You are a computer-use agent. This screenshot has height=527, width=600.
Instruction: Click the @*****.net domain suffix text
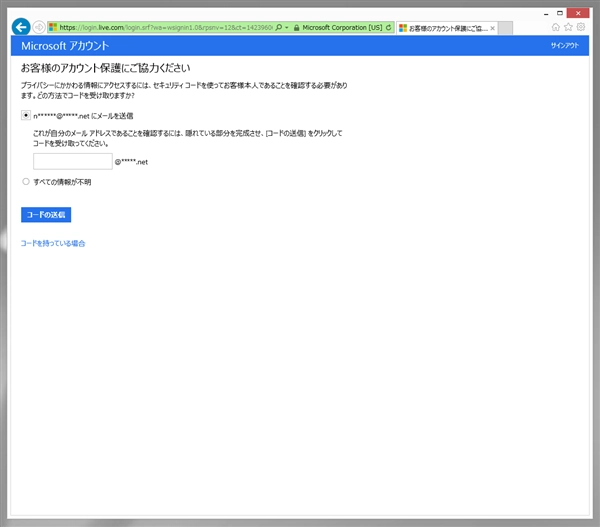pos(131,162)
